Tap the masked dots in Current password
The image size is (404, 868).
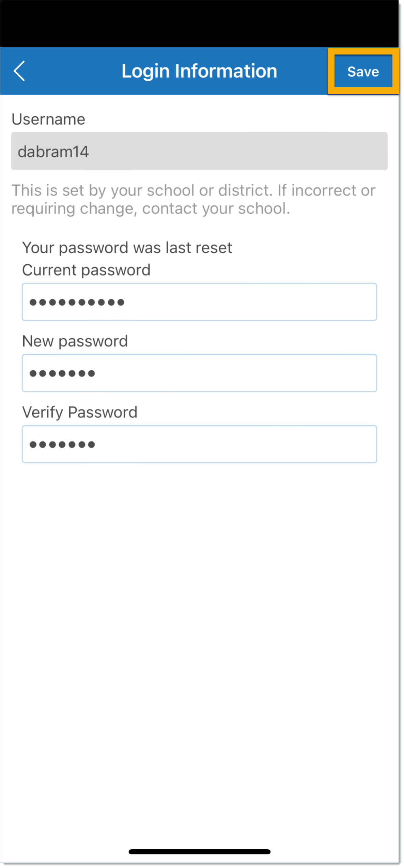[x=77, y=302]
